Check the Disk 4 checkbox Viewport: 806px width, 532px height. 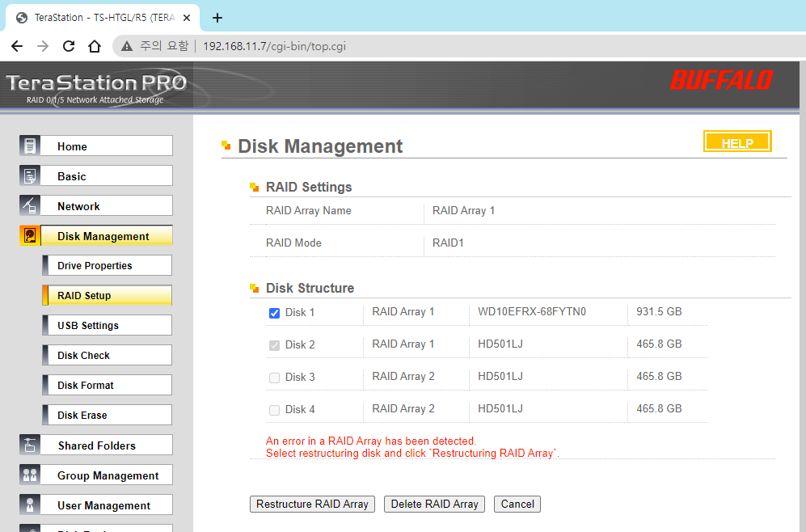[x=275, y=410]
